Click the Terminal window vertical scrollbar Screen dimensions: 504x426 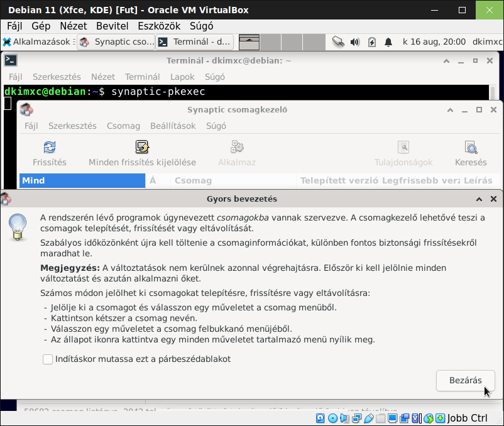point(493,92)
